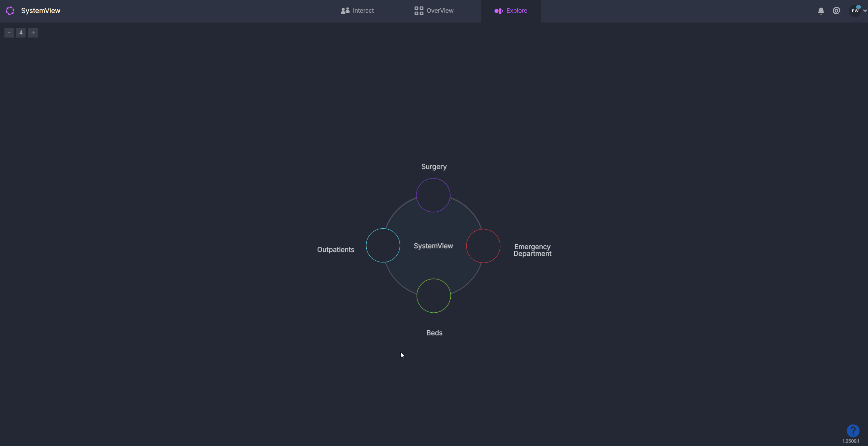This screenshot has height=446, width=868.
Task: Switch to the Interact tab
Action: (x=363, y=11)
